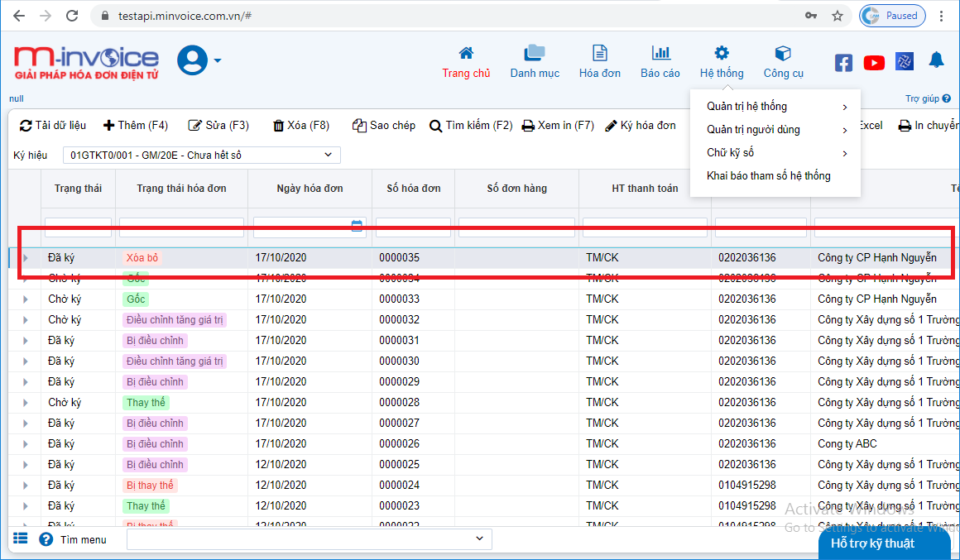Screen dimensions: 960x560
Task: Sign invoice with Ký hóa đơn
Action: [x=641, y=126]
